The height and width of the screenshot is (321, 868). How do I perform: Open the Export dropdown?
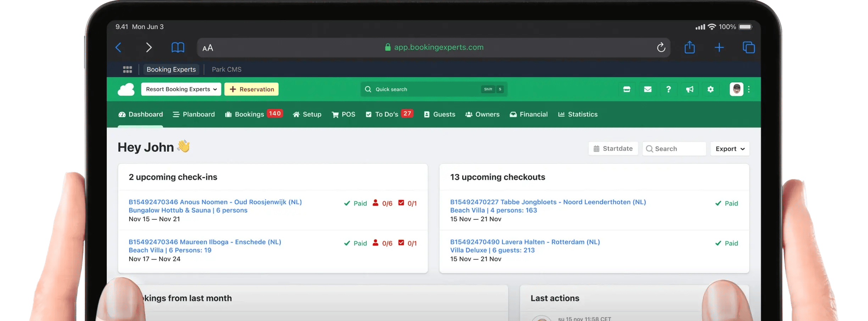730,149
